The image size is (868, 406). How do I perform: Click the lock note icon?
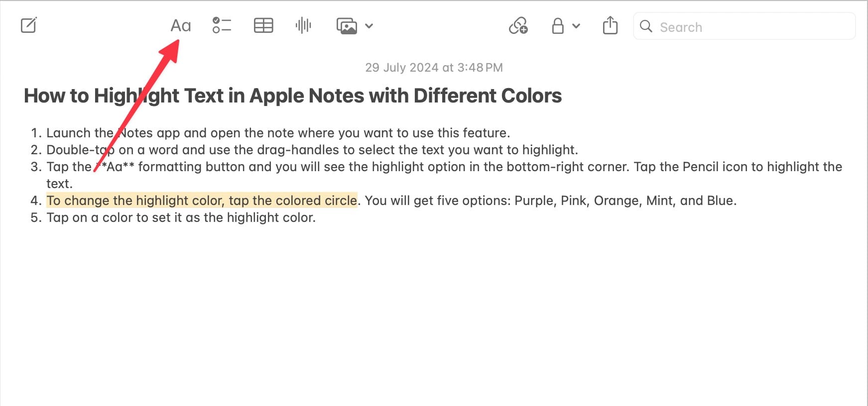coord(558,25)
